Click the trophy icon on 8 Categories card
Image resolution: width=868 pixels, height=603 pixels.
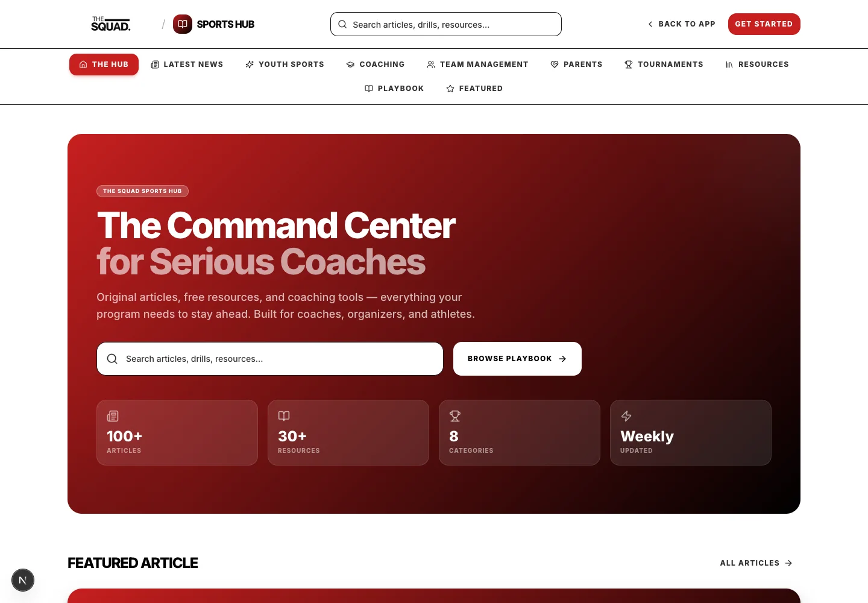tap(455, 416)
